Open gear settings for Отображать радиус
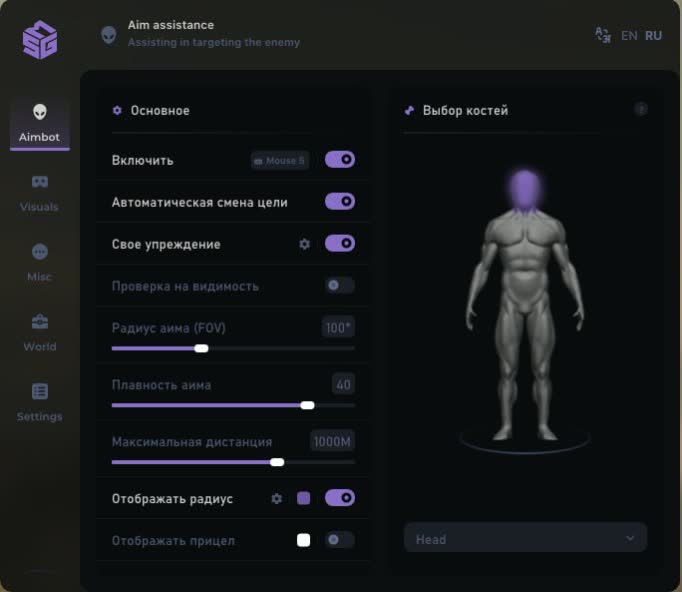The height and width of the screenshot is (592, 682). 277,498
